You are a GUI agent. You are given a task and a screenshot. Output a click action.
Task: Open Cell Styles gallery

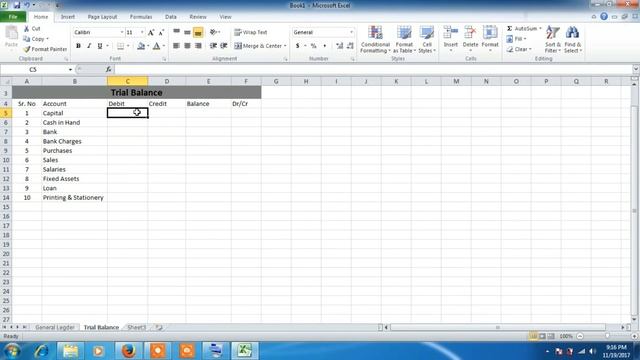click(427, 39)
